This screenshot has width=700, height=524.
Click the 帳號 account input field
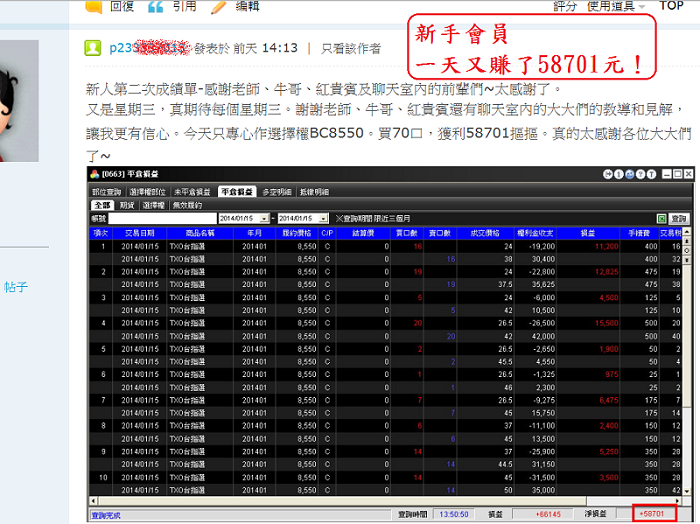click(x=162, y=218)
